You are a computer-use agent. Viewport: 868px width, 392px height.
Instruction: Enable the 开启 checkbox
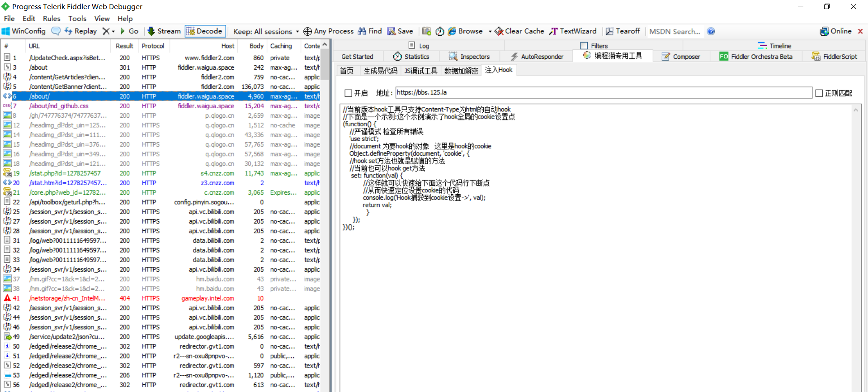pyautogui.click(x=348, y=93)
